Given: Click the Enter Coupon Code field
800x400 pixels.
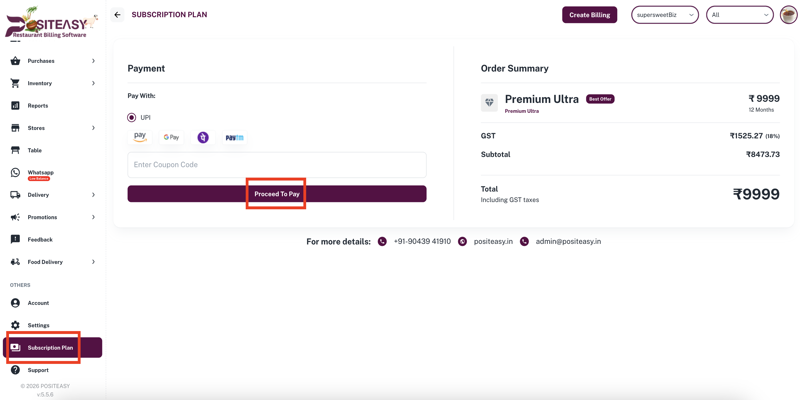Looking at the screenshot, I should pos(276,165).
